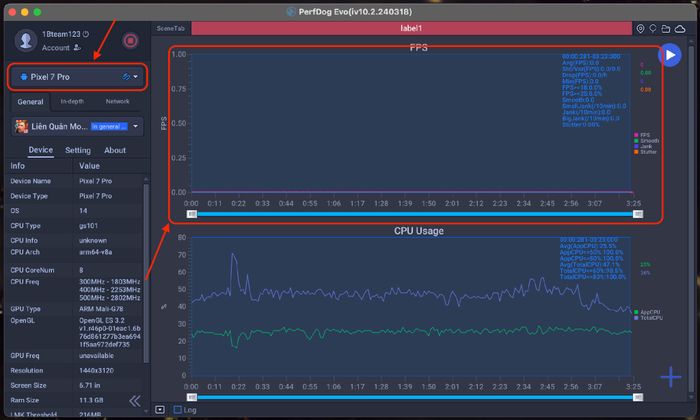Toggle the Log checkbox
The width and height of the screenshot is (700, 420).
[x=178, y=409]
